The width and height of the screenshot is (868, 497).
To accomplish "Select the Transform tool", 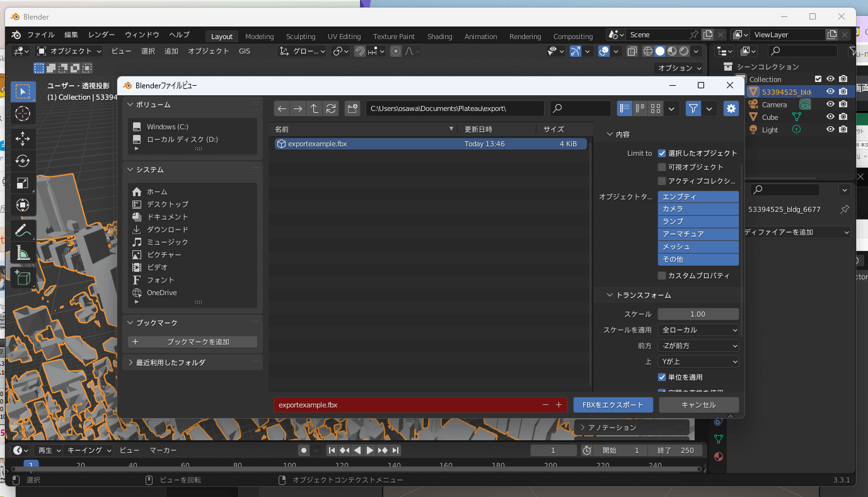I will click(23, 205).
